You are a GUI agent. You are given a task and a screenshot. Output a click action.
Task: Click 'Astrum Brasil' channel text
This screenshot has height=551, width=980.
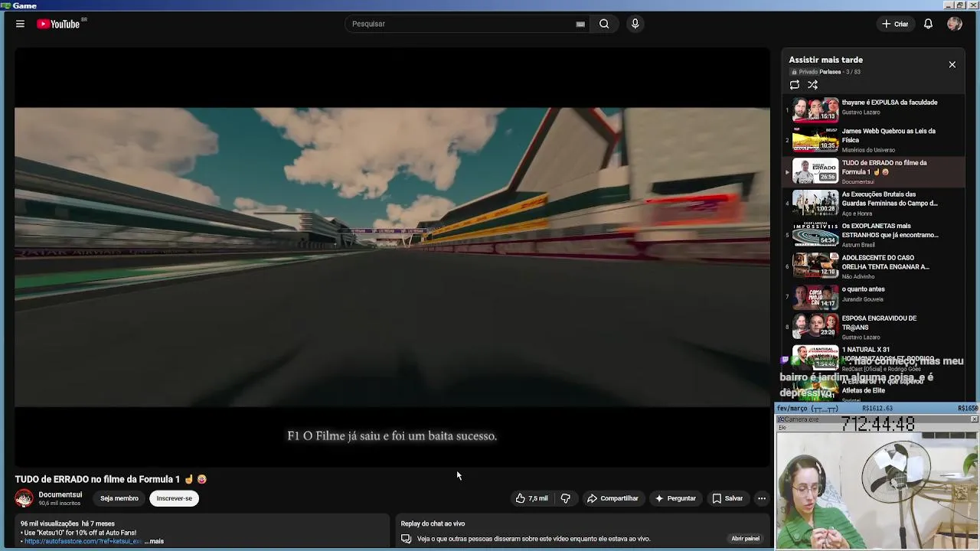pos(858,245)
